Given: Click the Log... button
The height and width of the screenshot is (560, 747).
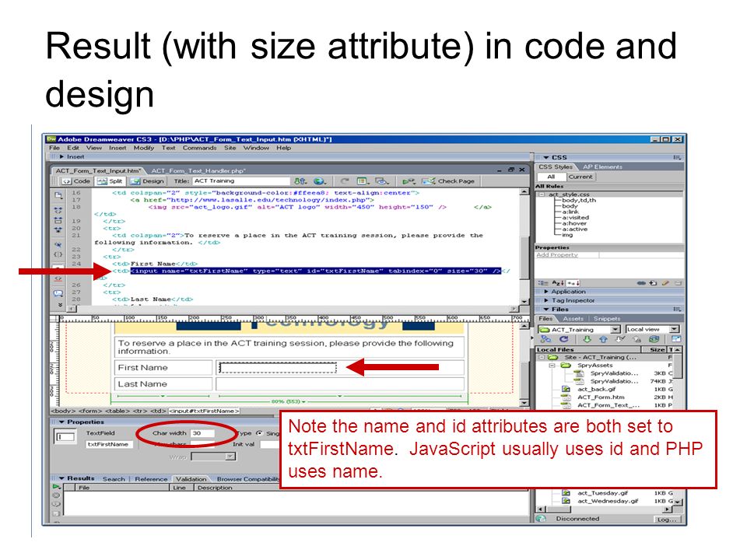Looking at the screenshot, I should tap(667, 520).
